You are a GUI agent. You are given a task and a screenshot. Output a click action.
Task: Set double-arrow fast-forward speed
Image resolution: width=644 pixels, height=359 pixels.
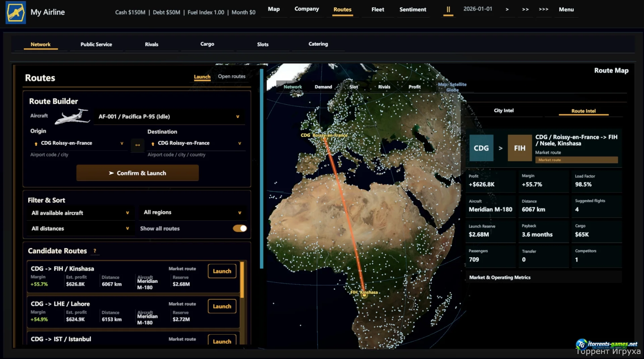pos(525,9)
